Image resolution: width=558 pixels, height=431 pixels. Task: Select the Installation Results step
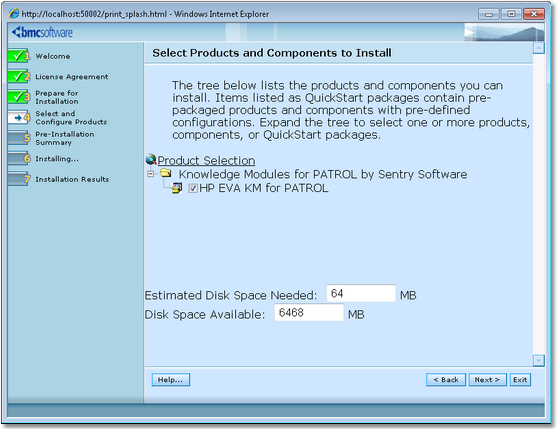(x=72, y=179)
